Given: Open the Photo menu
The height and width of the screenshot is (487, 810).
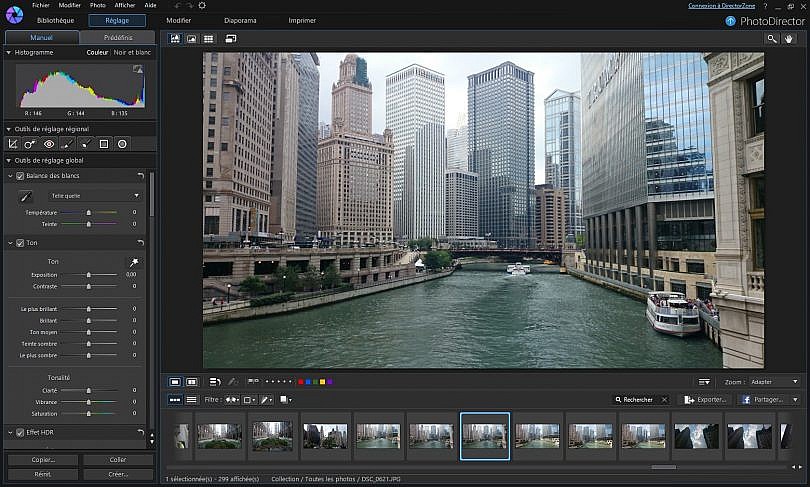Looking at the screenshot, I should (98, 5).
